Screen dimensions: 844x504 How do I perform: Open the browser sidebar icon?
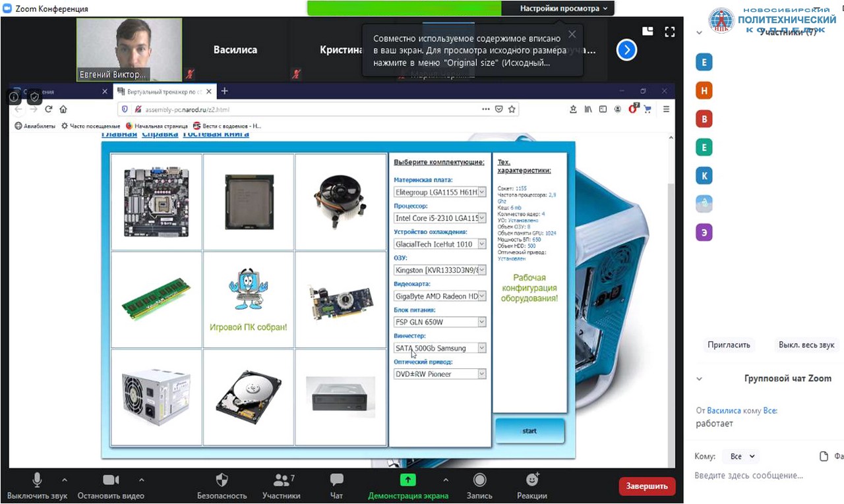[x=603, y=109]
